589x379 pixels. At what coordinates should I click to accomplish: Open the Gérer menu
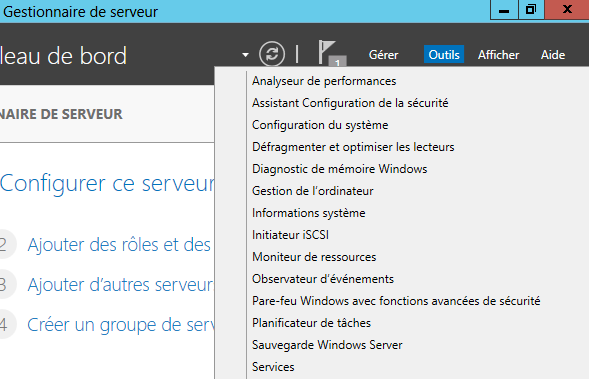pos(383,55)
